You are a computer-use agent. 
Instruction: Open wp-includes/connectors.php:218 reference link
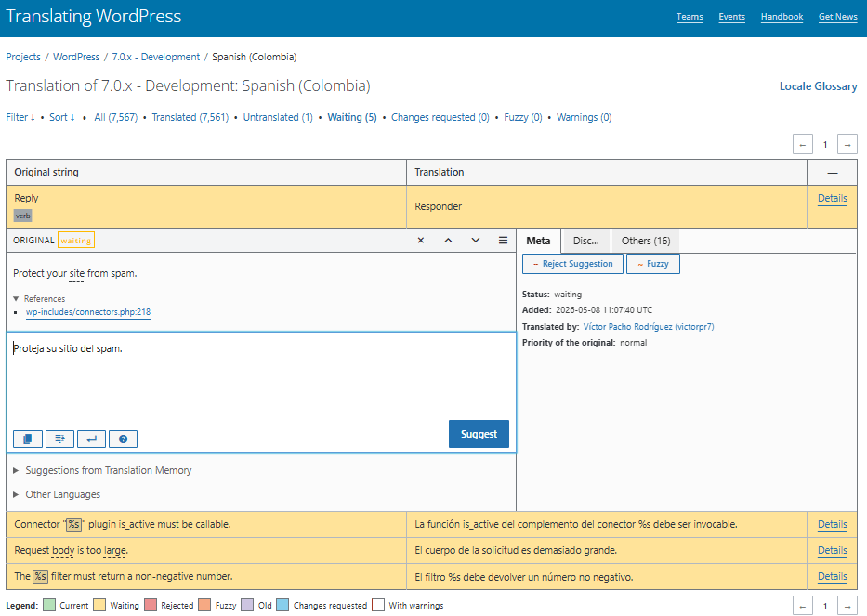pos(88,312)
